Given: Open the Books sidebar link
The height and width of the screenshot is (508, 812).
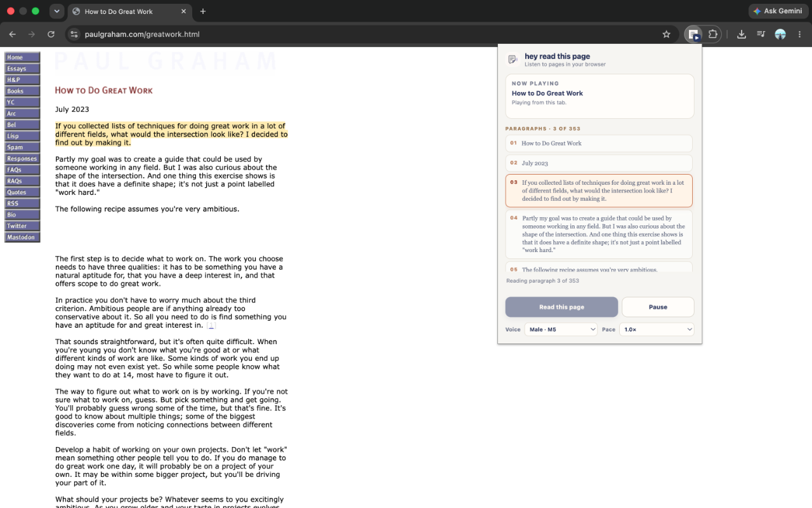Looking at the screenshot, I should point(22,91).
